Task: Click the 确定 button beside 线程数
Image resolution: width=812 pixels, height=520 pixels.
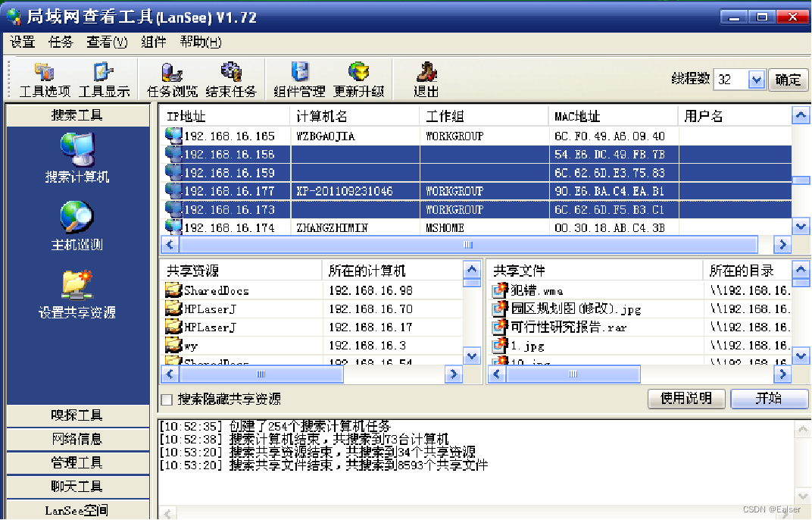Action: pyautogui.click(x=788, y=80)
